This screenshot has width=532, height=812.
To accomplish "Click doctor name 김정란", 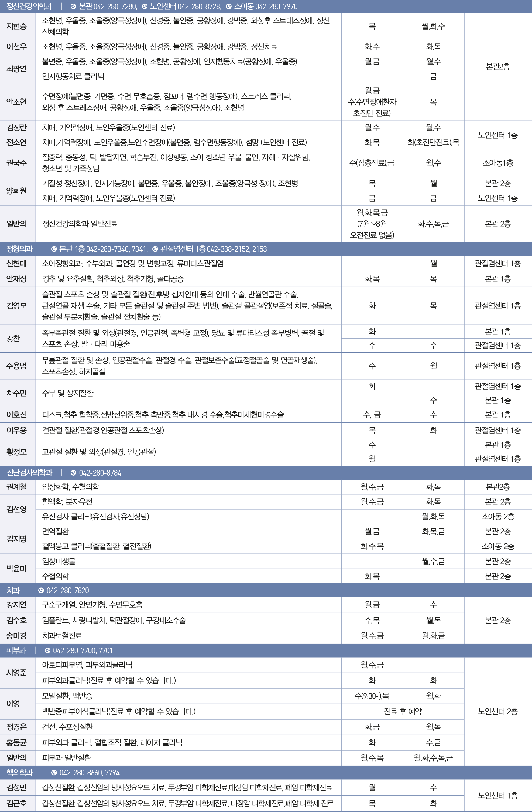I will (16, 128).
